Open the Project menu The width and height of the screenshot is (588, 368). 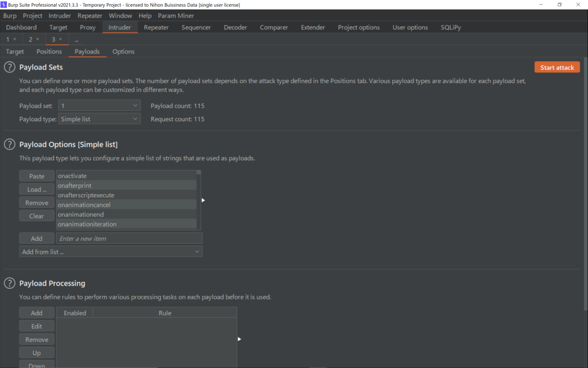coord(33,16)
